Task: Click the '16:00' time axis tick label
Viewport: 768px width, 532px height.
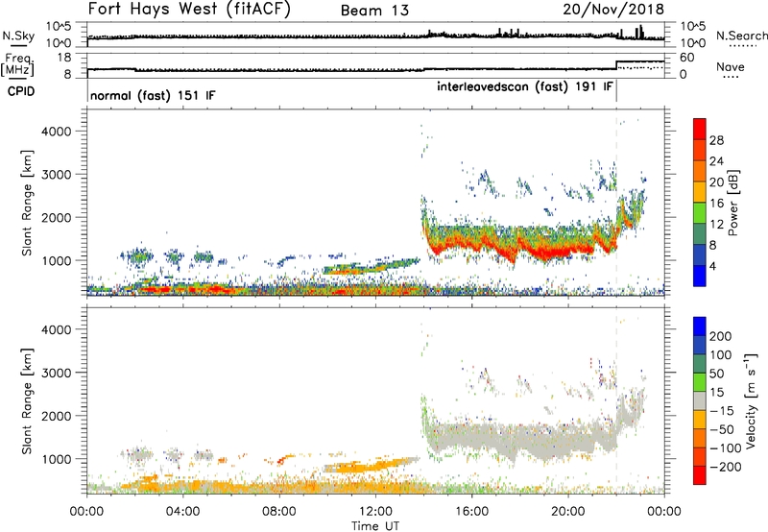Action: (471, 512)
